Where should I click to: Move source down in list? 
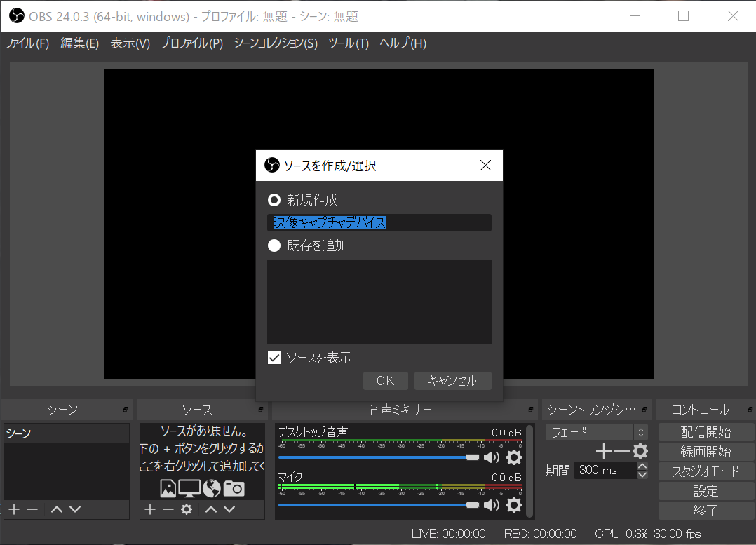click(x=229, y=509)
